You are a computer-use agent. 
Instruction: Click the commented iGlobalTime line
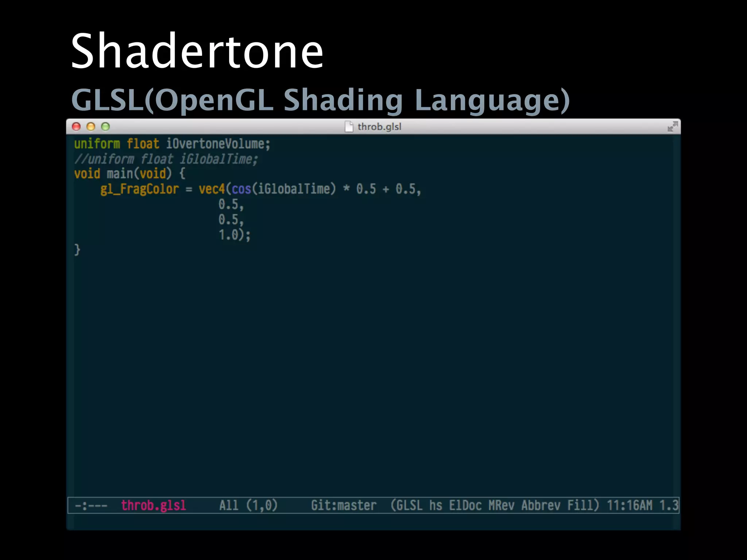[166, 159]
